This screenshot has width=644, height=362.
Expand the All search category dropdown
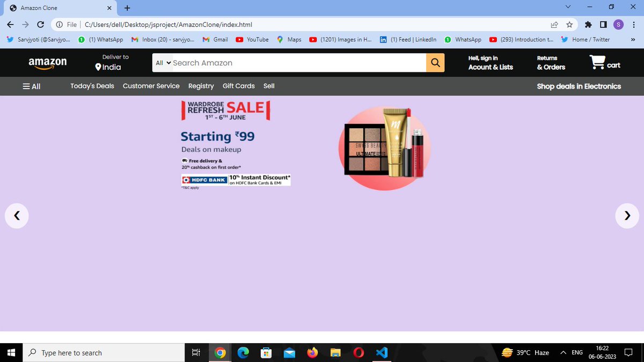tap(163, 63)
